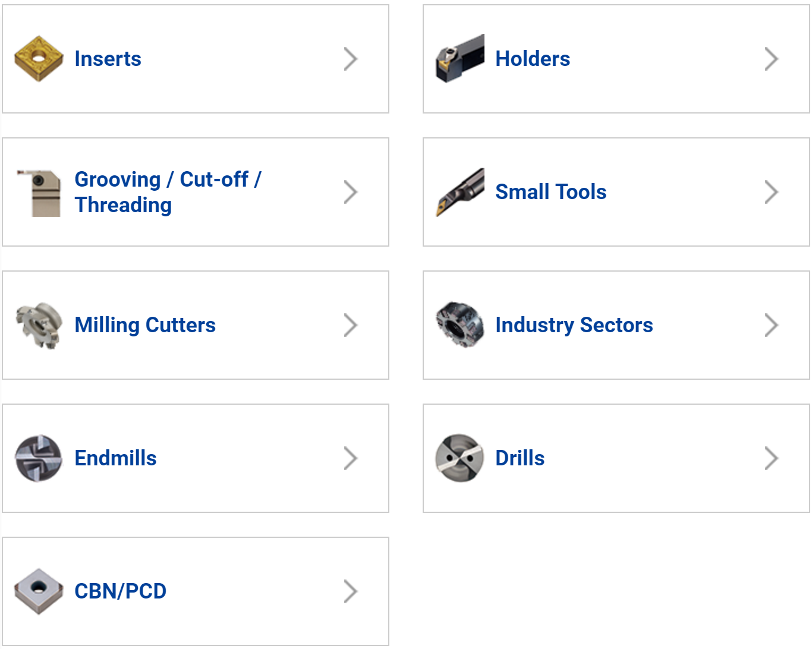The image size is (812, 649).
Task: Click the Industry Sectors cutter icon
Action: pos(459,325)
